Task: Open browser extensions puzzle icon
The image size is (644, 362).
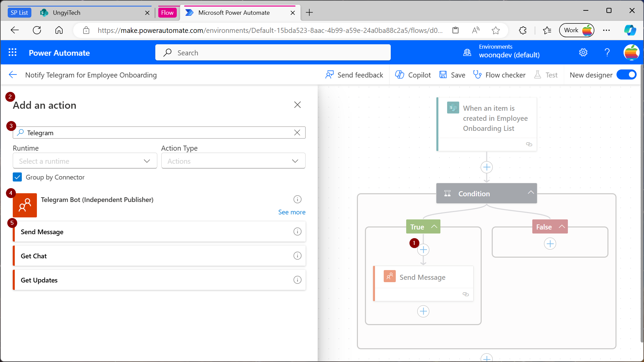Action: pos(523,30)
